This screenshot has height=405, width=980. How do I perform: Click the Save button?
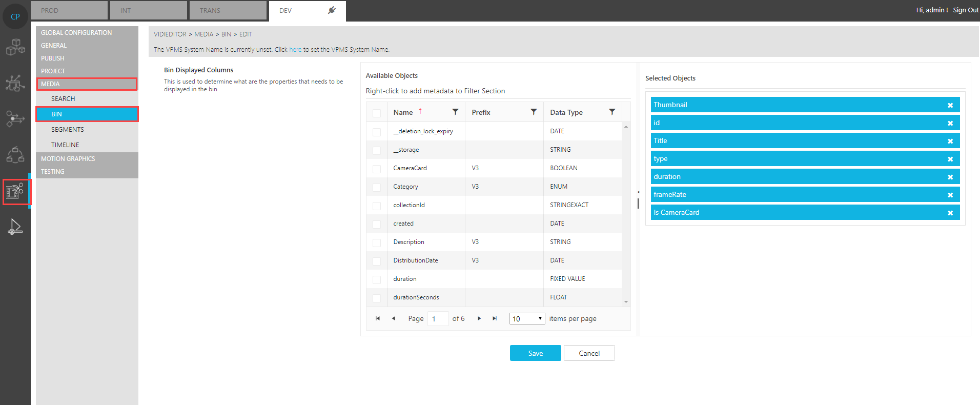pyautogui.click(x=535, y=353)
